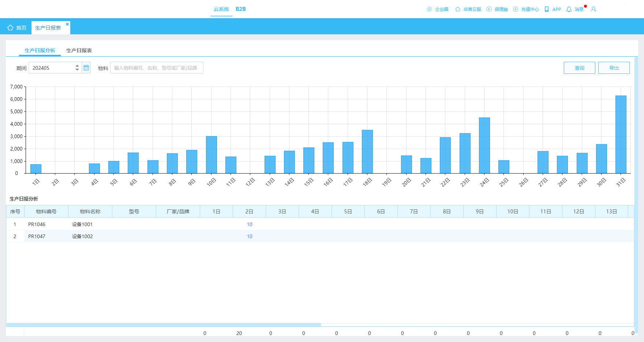644x342 pixels.
Task: Select the 生产日报分析 sub-tab
Action: pyautogui.click(x=40, y=50)
